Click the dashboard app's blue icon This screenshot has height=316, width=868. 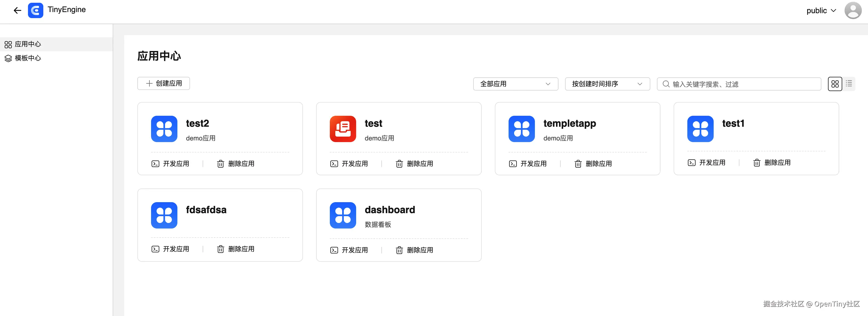coord(343,215)
